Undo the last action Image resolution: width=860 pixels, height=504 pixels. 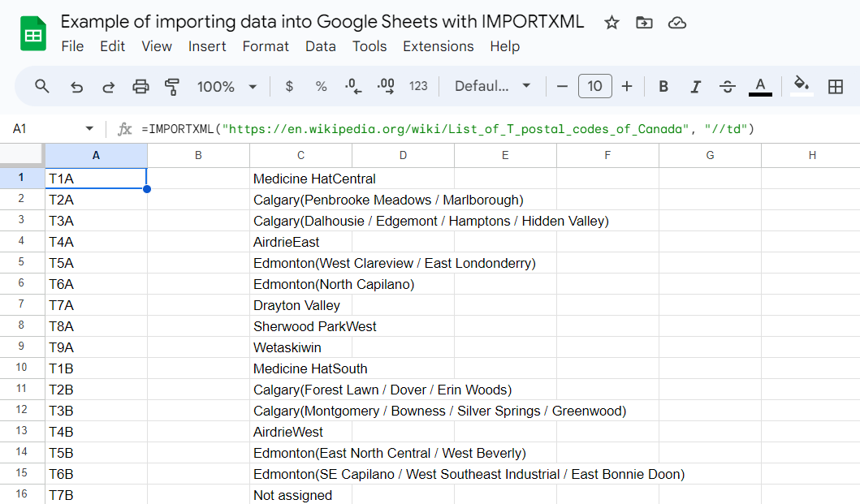[x=76, y=86]
